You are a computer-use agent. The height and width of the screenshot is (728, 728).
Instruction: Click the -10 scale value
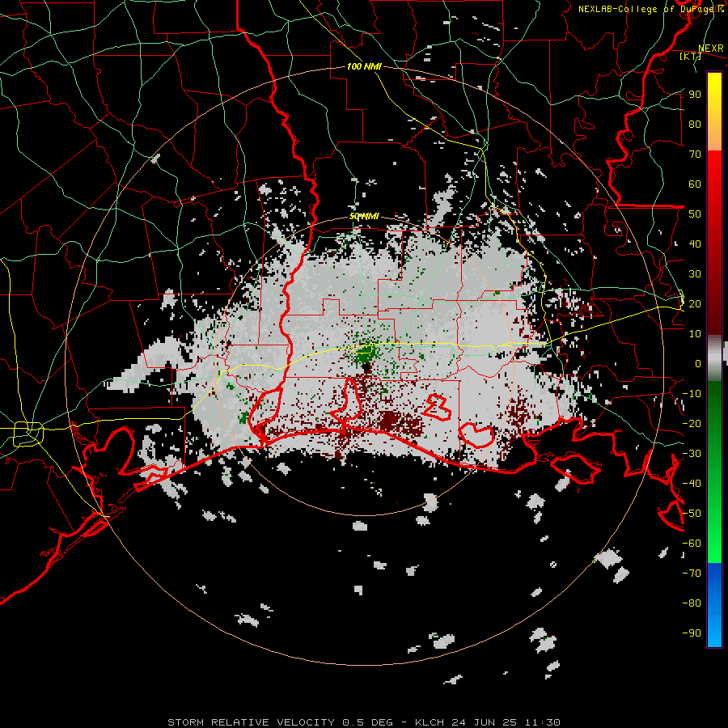[692, 394]
